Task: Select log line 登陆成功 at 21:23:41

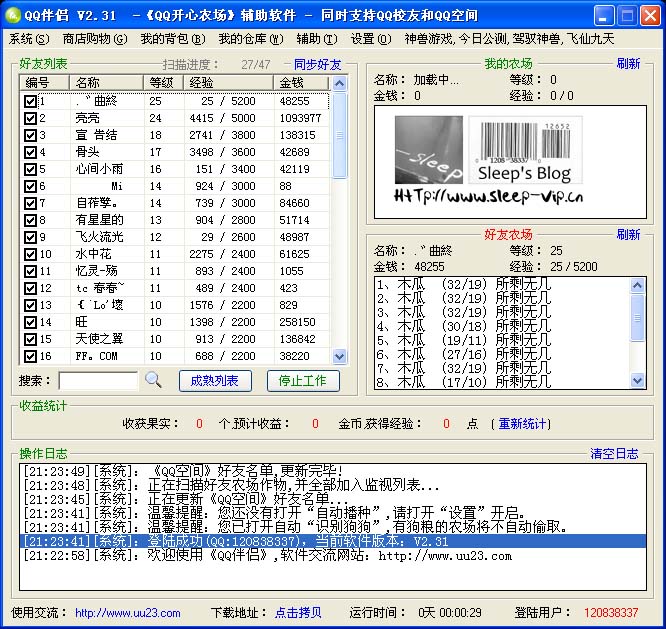Action: pyautogui.click(x=333, y=541)
